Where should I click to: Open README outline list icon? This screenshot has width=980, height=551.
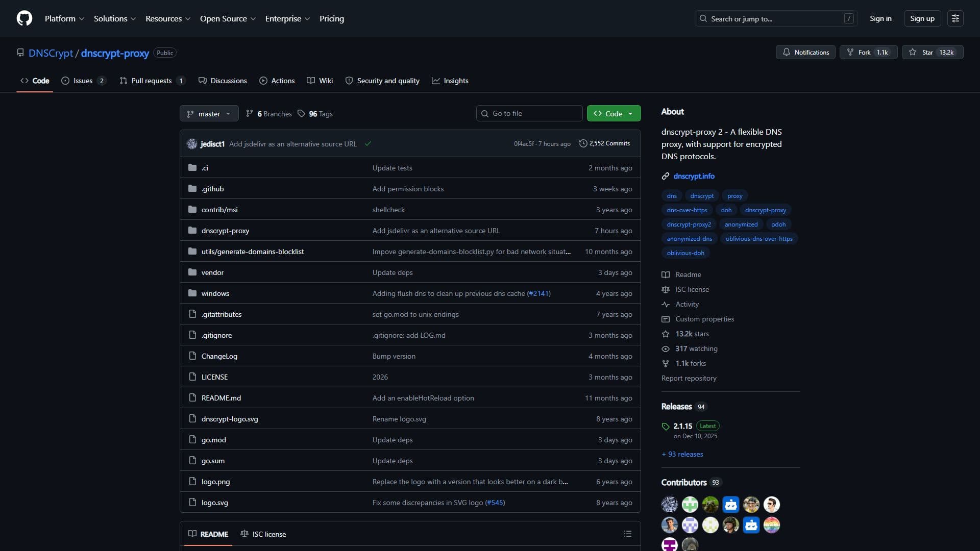click(628, 534)
